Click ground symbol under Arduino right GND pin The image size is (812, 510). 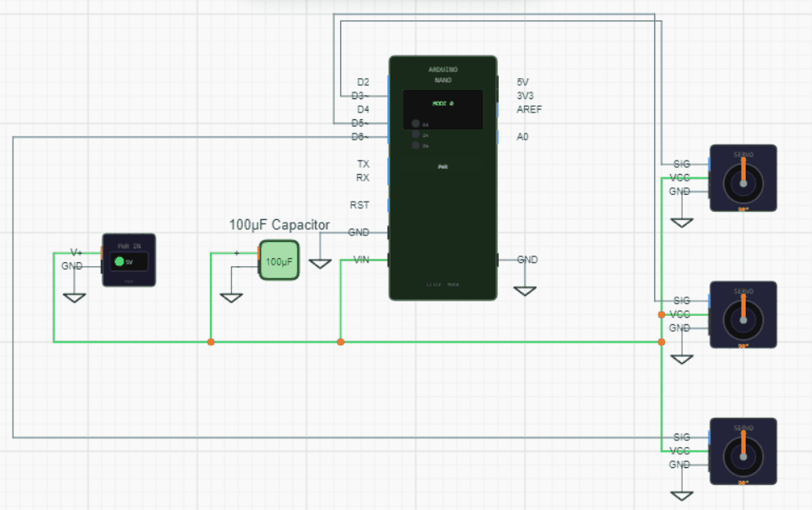[525, 292]
